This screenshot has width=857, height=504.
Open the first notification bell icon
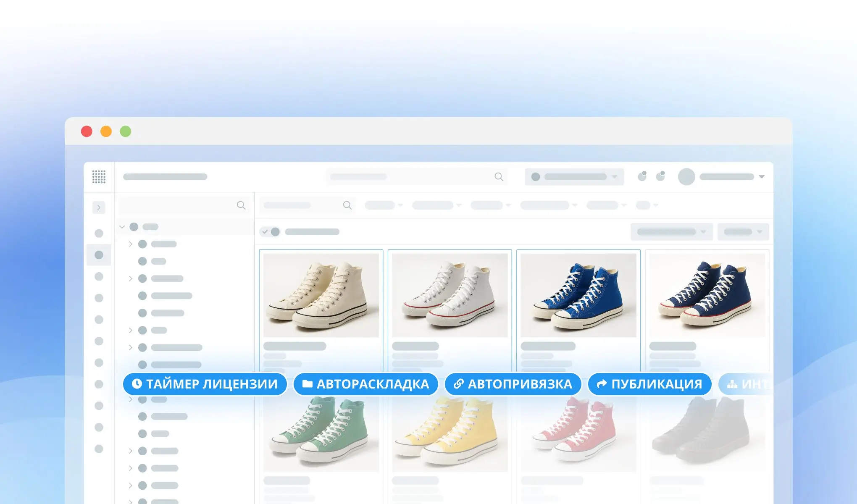point(642,176)
